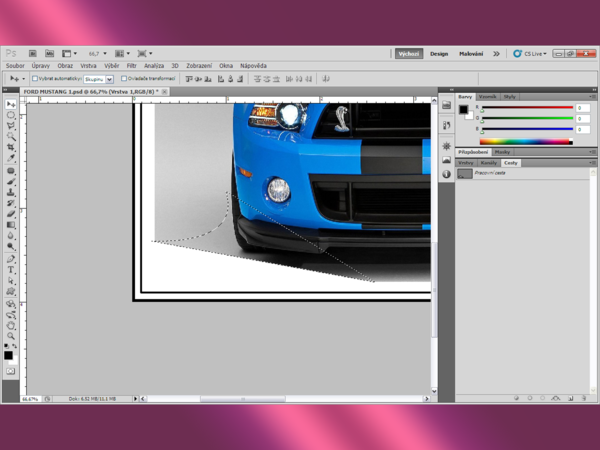Click the red R color slider
Image resolution: width=600 pixels, height=450 pixels.
click(528, 107)
